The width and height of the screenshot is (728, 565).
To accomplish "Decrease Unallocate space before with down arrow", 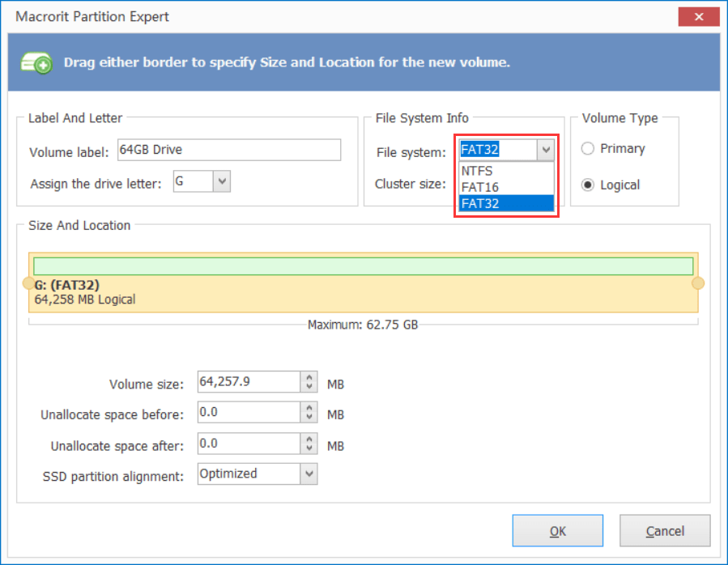I will pyautogui.click(x=309, y=418).
